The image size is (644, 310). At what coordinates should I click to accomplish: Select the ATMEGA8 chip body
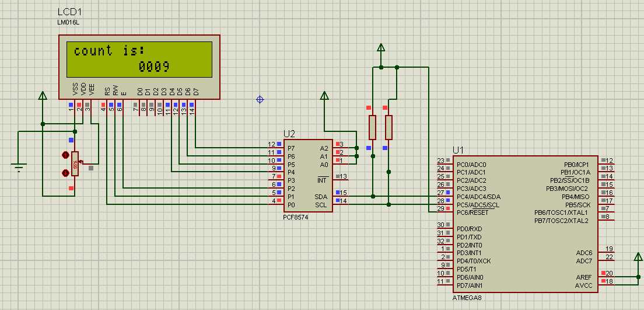pyautogui.click(x=526, y=224)
